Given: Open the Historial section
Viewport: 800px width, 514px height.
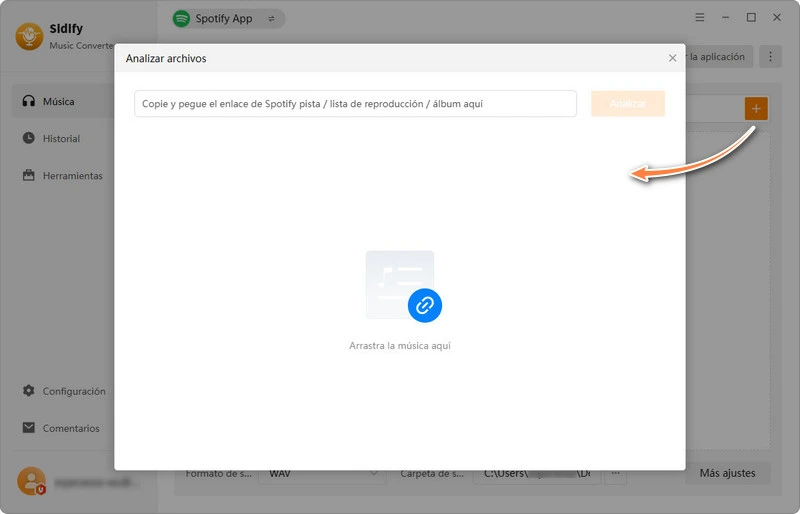Looking at the screenshot, I should [63, 138].
